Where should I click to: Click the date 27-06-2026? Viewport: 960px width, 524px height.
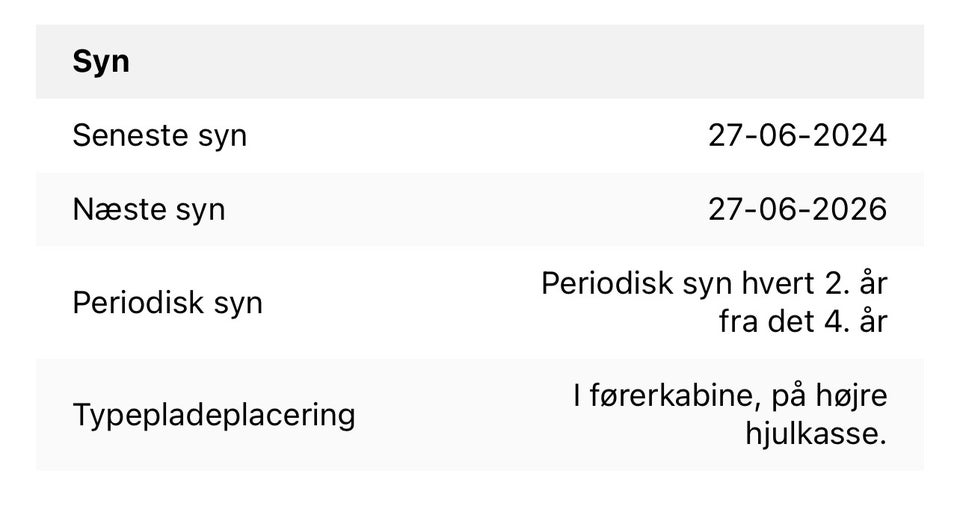[797, 209]
